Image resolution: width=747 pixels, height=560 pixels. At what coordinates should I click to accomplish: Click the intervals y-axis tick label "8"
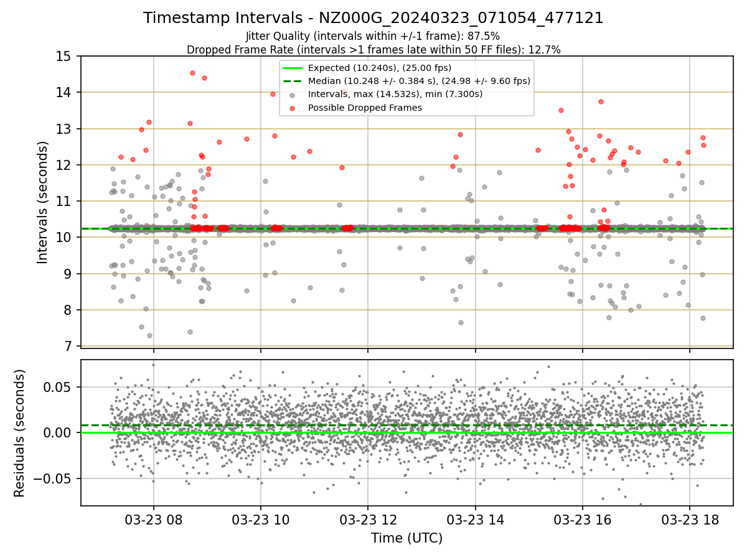click(x=68, y=310)
